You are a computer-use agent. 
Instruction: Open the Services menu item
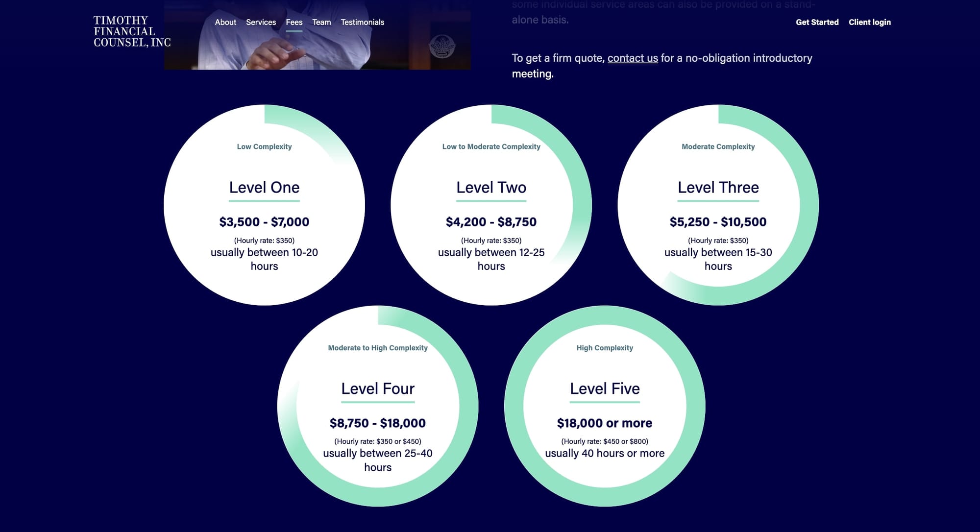[x=261, y=22]
